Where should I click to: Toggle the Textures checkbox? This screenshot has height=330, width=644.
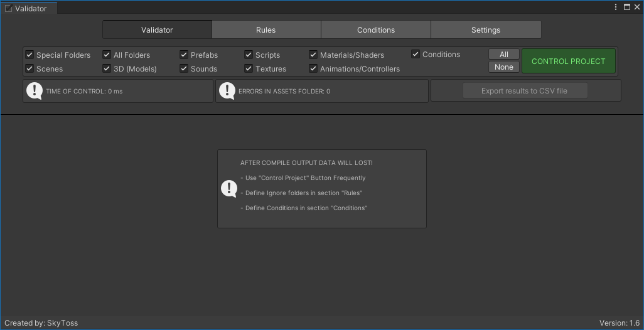(249, 68)
